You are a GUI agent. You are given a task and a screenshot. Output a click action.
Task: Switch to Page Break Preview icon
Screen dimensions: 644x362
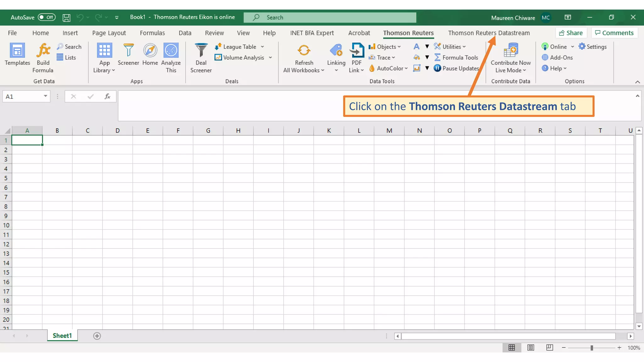(x=550, y=348)
